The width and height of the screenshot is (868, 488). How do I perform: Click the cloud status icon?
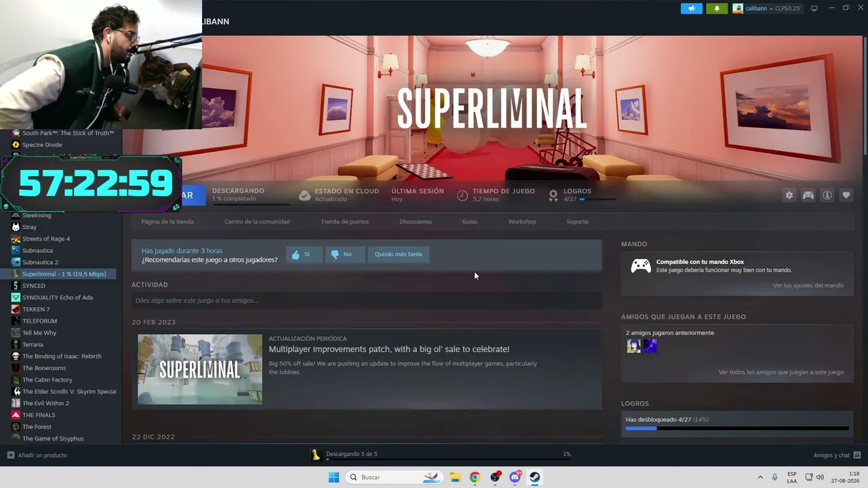[x=304, y=195]
